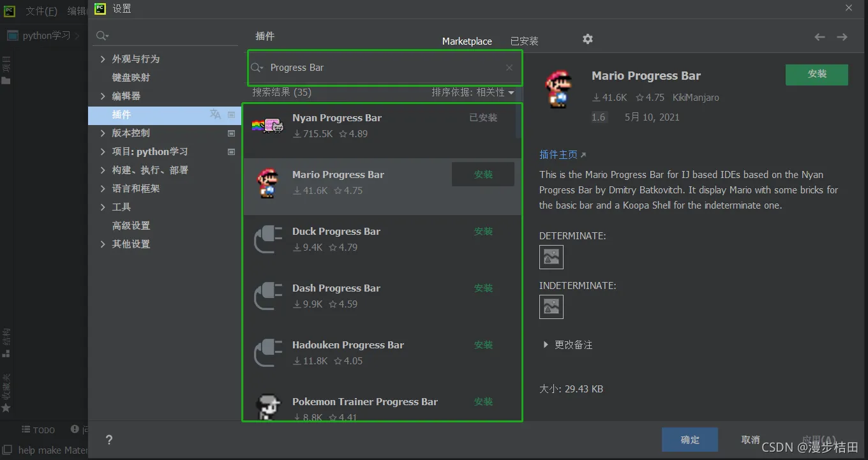Click the Dash Progress Bar plug icon
This screenshot has height=460, width=868.
268,296
